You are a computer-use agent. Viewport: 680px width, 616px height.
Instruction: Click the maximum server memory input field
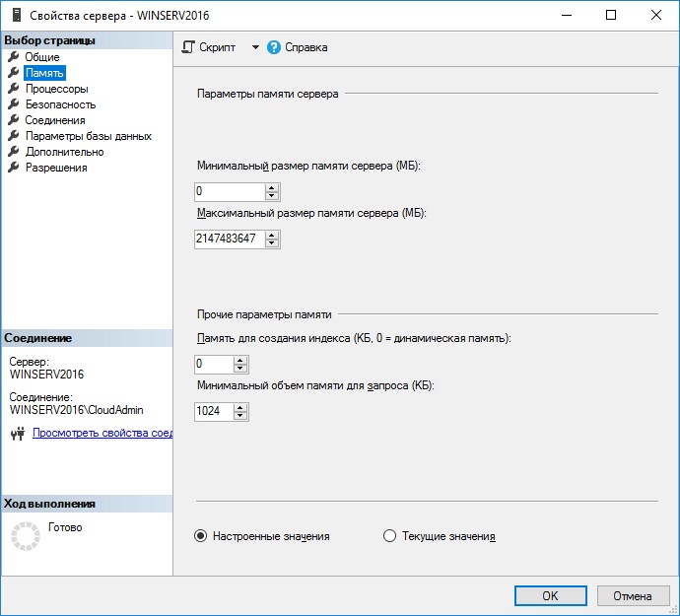tap(229, 239)
